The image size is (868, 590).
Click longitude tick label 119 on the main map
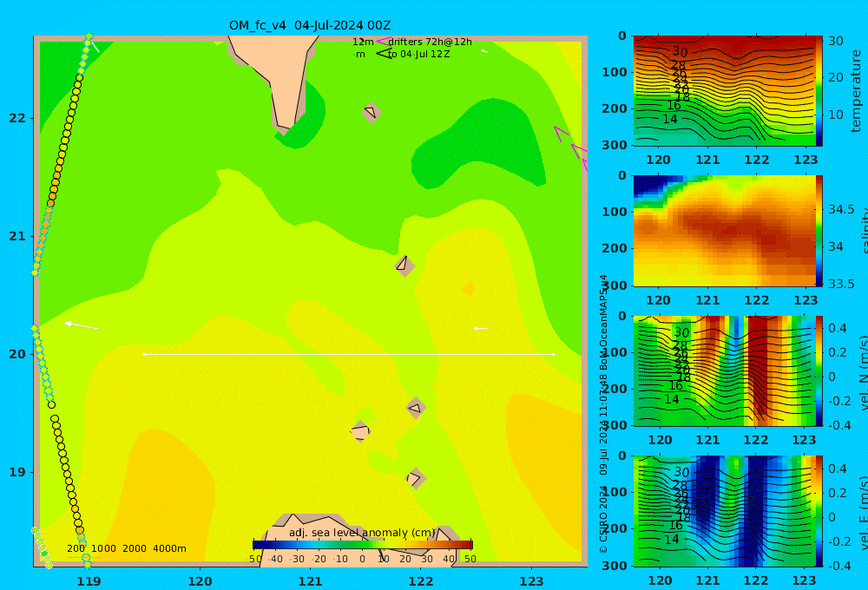[x=89, y=581]
